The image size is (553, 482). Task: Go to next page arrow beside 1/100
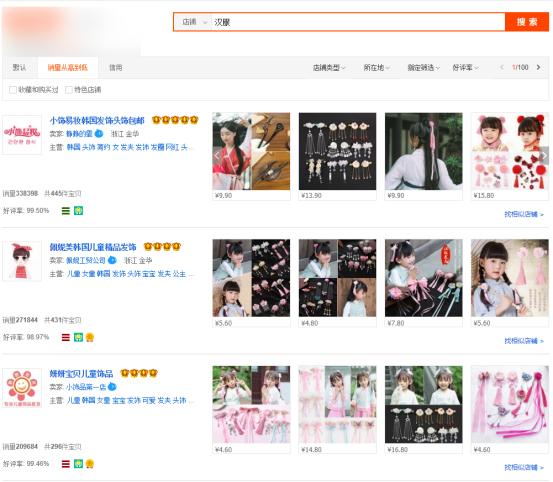coord(539,67)
